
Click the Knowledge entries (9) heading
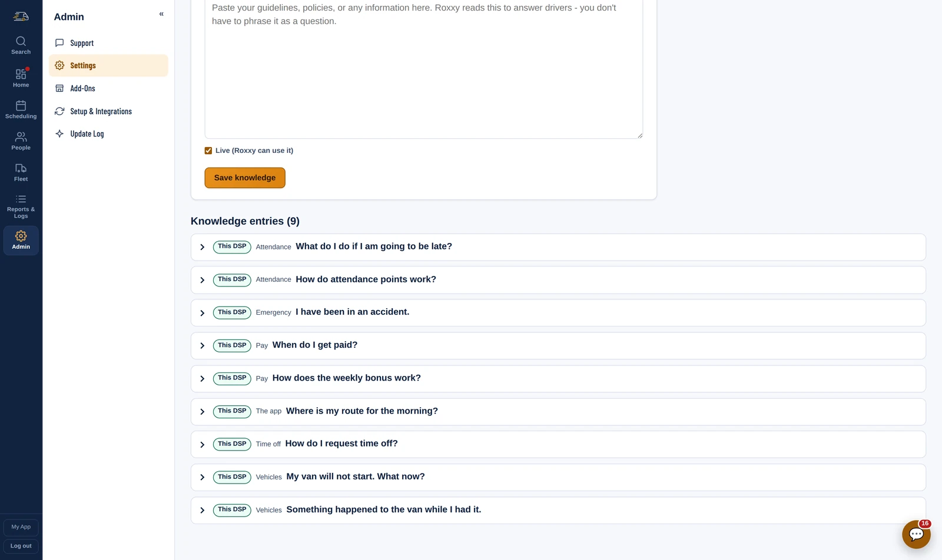tap(245, 221)
